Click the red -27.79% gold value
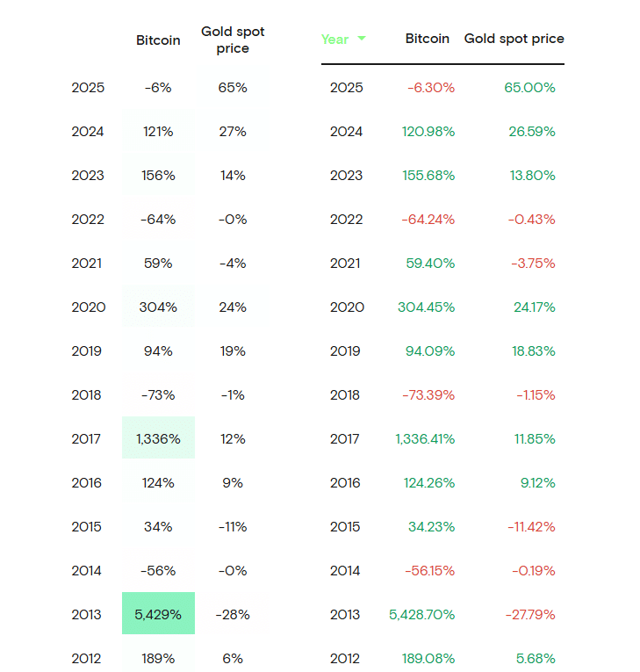The width and height of the screenshot is (640, 672). pos(529,615)
